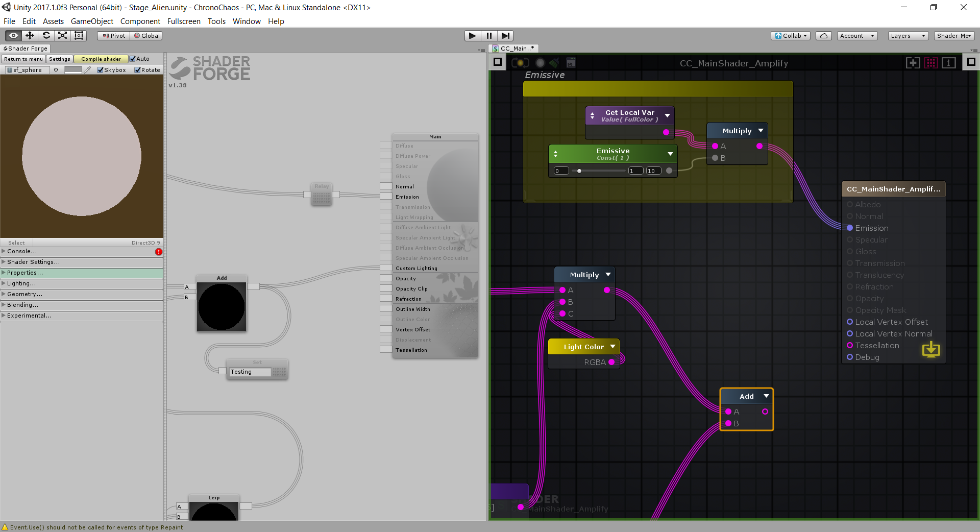Image resolution: width=980 pixels, height=532 pixels.
Task: Click the Unity cloud services icon
Action: [x=823, y=35]
